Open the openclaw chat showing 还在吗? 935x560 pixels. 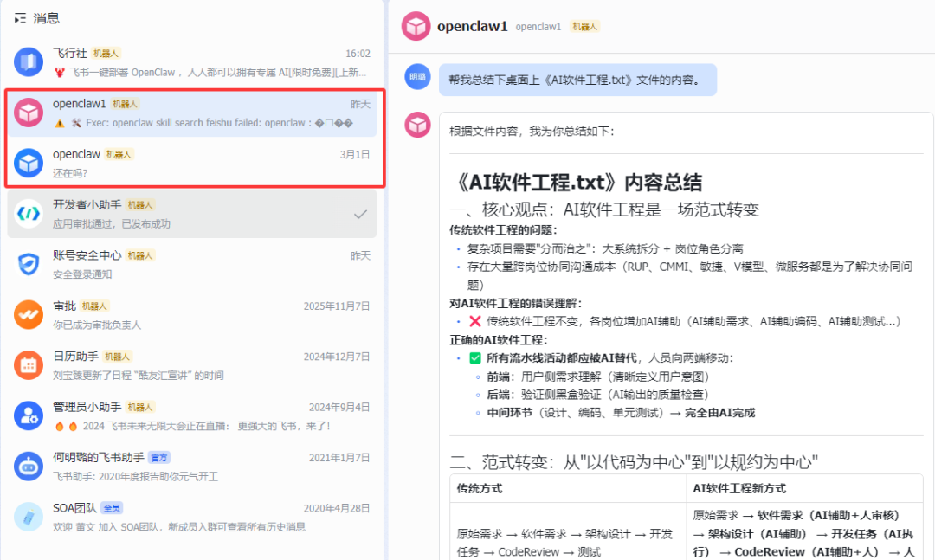tap(192, 164)
